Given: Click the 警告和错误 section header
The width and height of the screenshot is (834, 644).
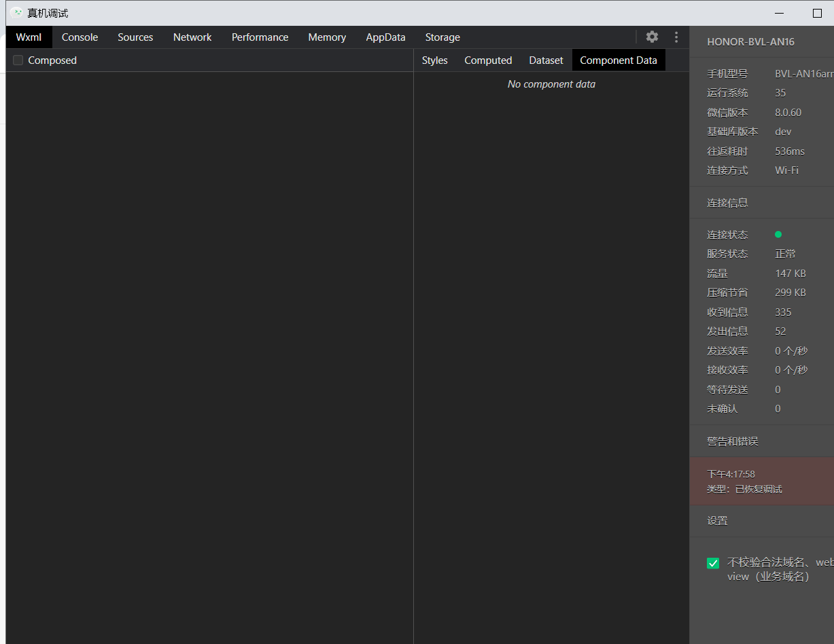Looking at the screenshot, I should pos(733,442).
